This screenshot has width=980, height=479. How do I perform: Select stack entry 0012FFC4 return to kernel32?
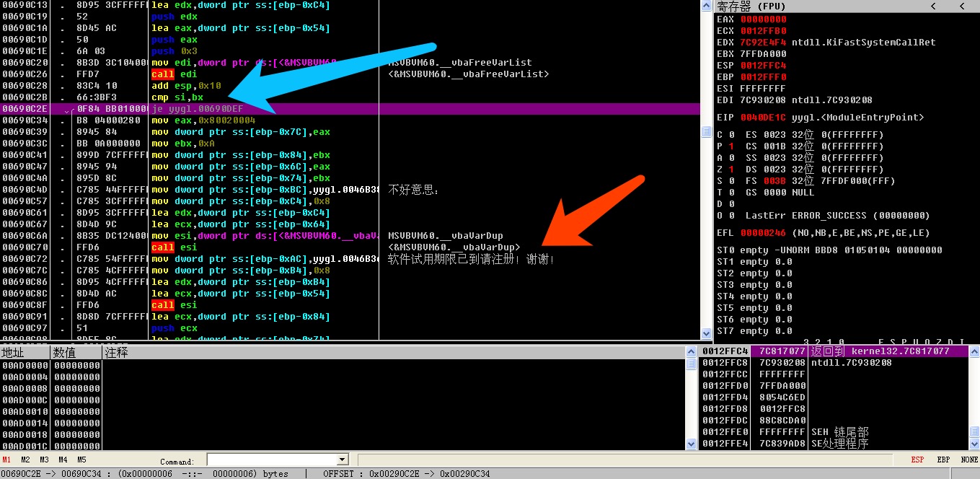835,351
